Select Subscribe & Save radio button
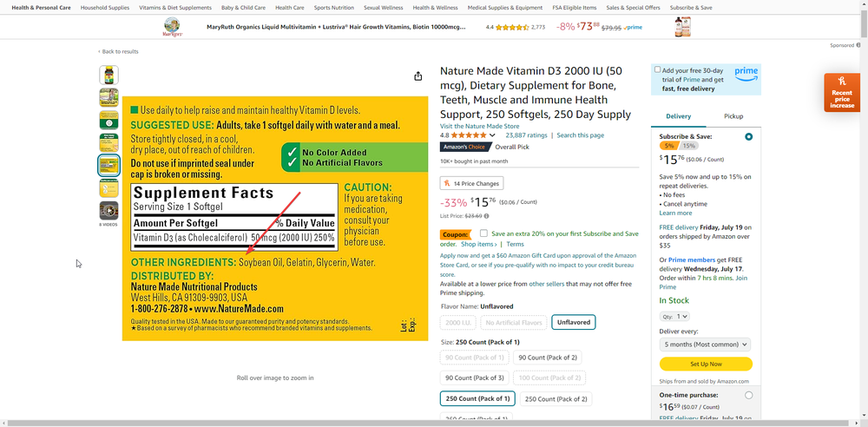 point(748,137)
